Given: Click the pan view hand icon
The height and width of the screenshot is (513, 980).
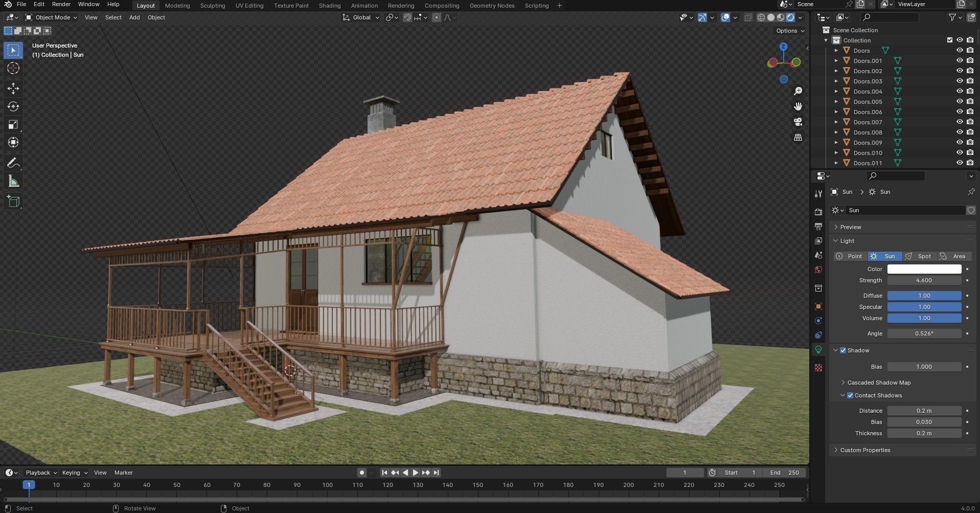Looking at the screenshot, I should (x=798, y=106).
